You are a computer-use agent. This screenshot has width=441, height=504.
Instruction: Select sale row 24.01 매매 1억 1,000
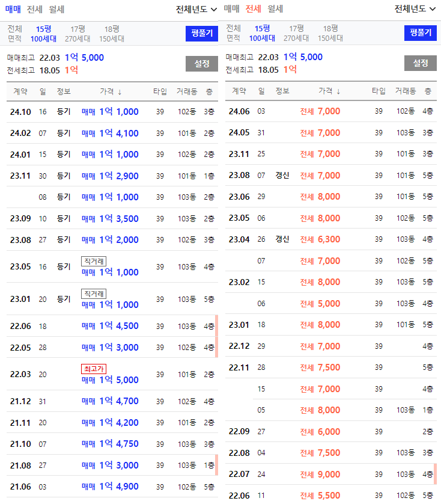pos(112,155)
